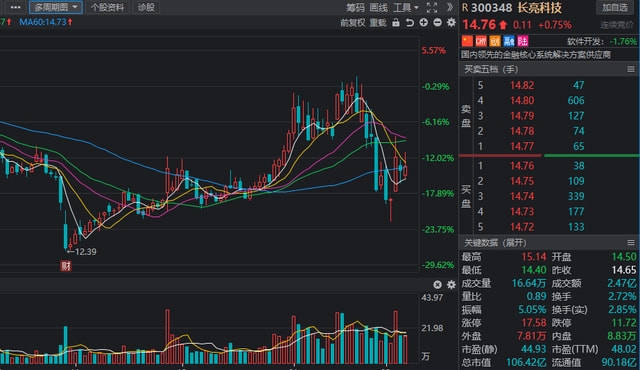Click the 成交额 value 2.47亿

point(622,283)
